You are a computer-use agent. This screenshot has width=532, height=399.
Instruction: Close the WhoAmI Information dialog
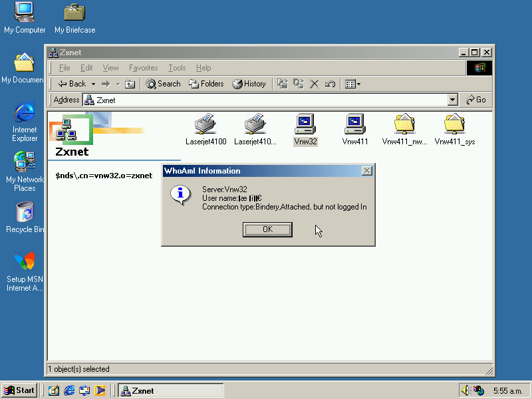click(x=367, y=171)
